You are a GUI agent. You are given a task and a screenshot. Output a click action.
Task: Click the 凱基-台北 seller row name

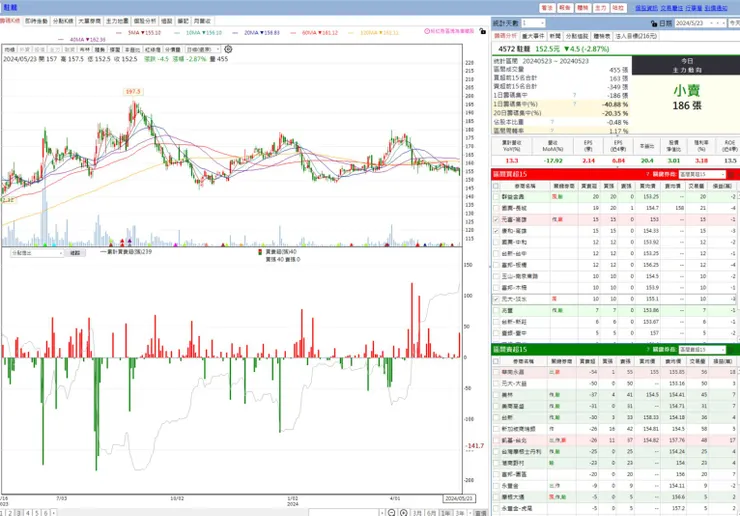click(x=513, y=440)
